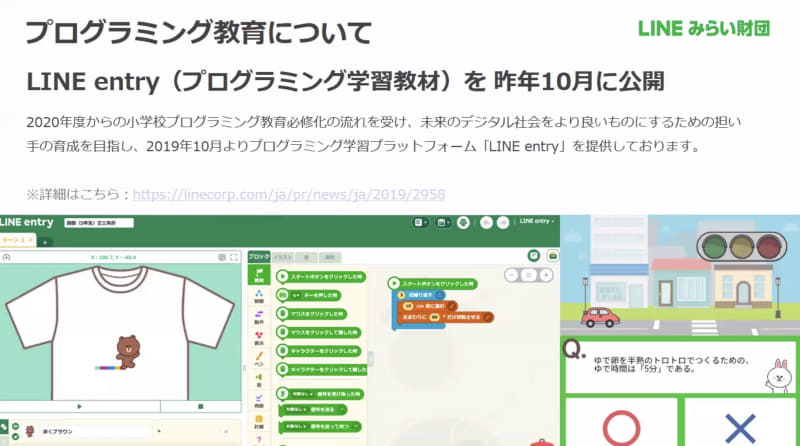Remove the ぼくブラウン object with x

click(x=226, y=432)
